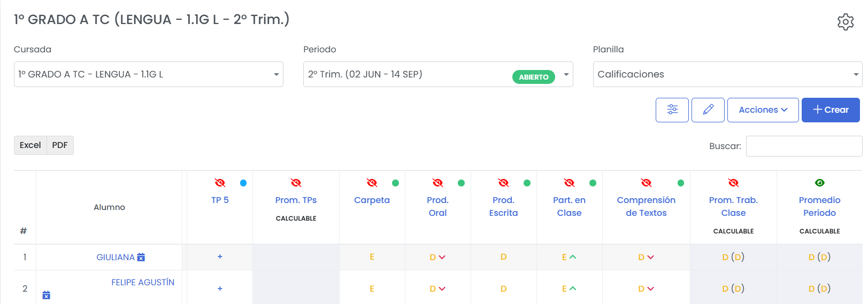This screenshot has width=868, height=304.
Task: Click the Crear button
Action: tap(830, 110)
